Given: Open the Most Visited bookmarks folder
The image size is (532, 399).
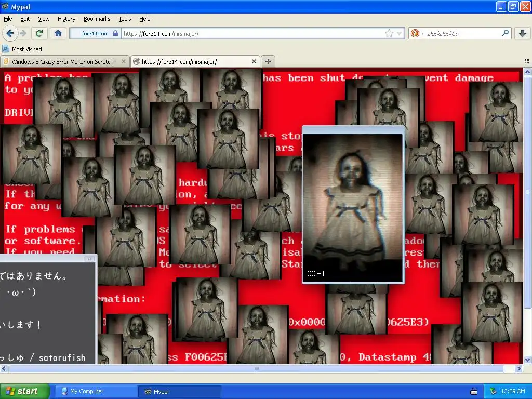Looking at the screenshot, I should (x=22, y=49).
